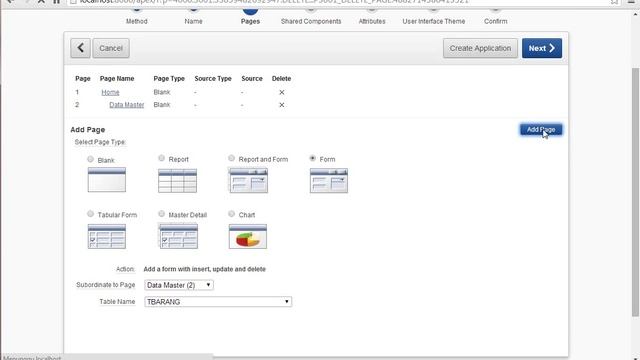Go to the User Interface Theme step

tap(433, 21)
